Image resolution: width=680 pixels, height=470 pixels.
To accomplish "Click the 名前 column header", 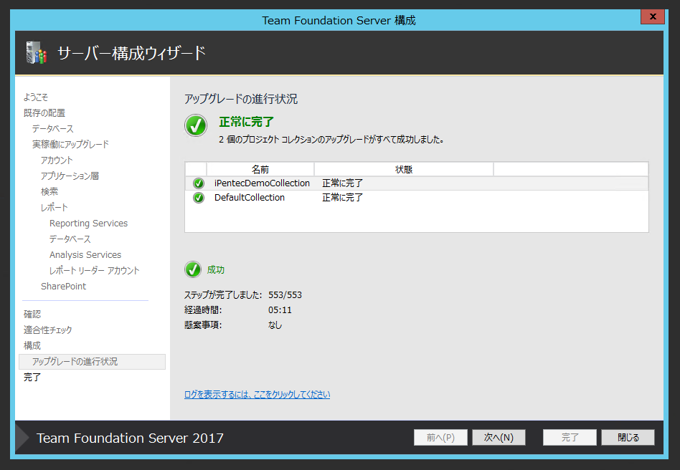I will (x=260, y=169).
